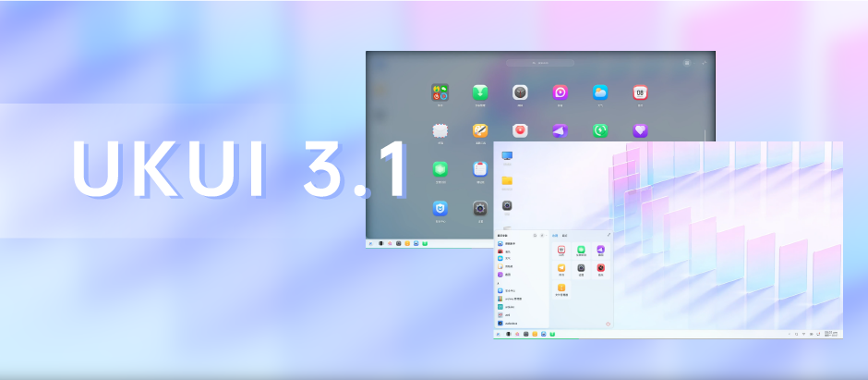This screenshot has width=868, height=380.
Task: Open the paint palette drawing app
Action: 480,131
